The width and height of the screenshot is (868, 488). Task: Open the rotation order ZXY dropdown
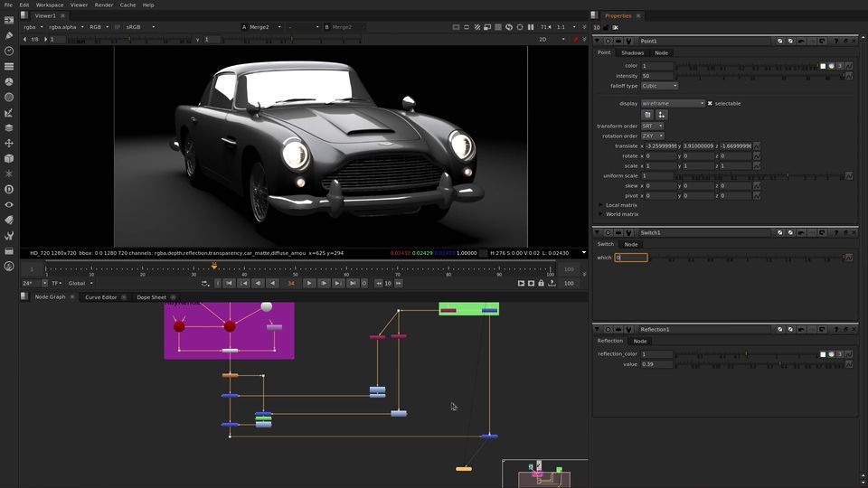[652, 136]
